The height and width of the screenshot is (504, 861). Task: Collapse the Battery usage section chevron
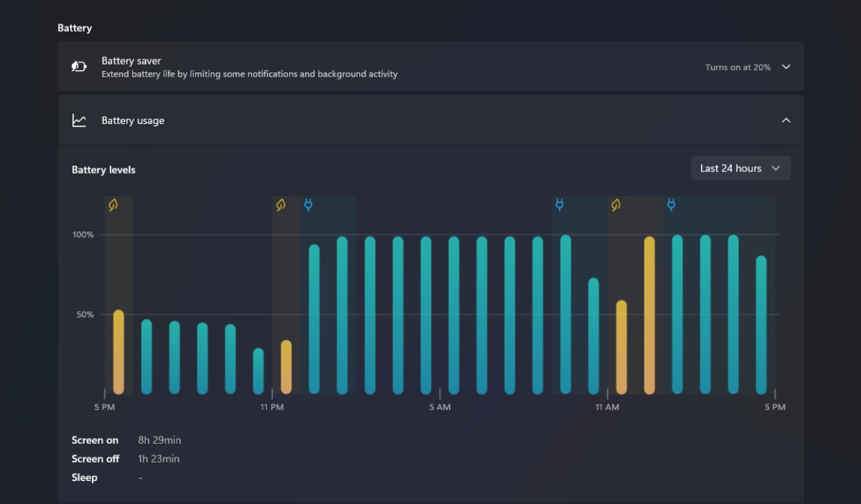[786, 120]
